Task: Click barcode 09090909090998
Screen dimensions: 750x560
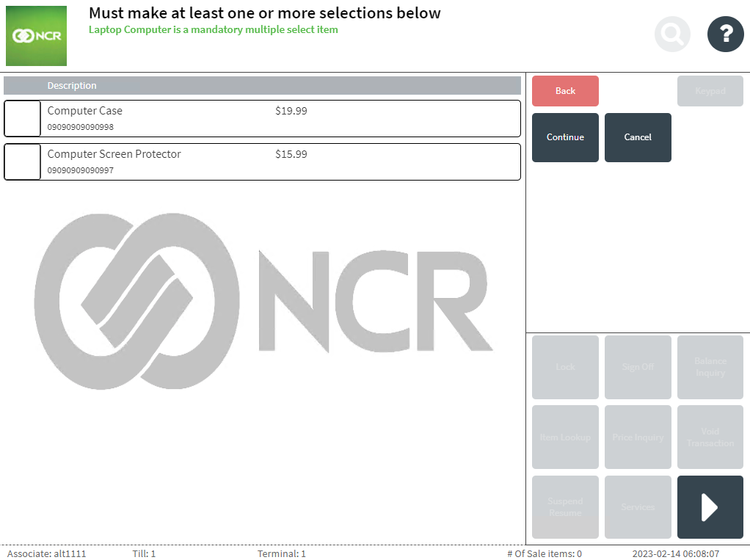Action: coord(81,127)
